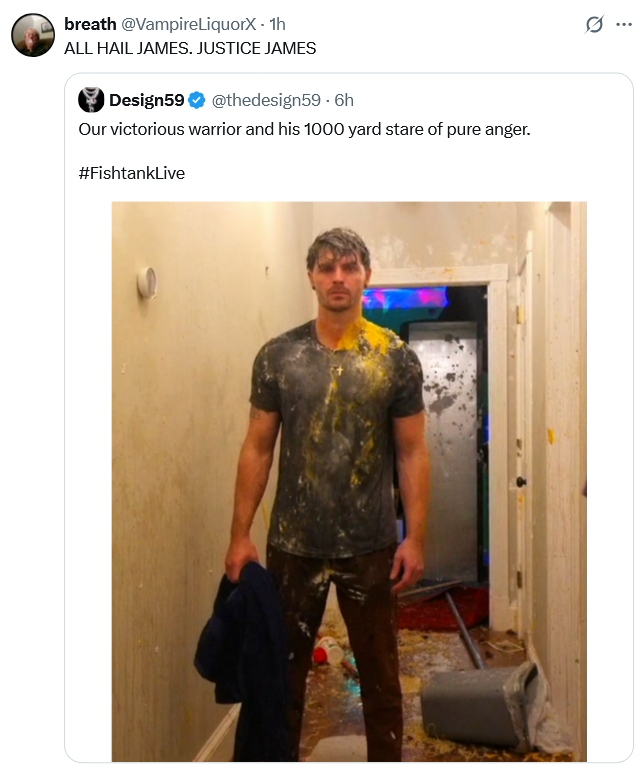Enlarge the hallway photo of the paint-covered man
Image resolution: width=644 pixels, height=771 pixels.
tap(349, 481)
